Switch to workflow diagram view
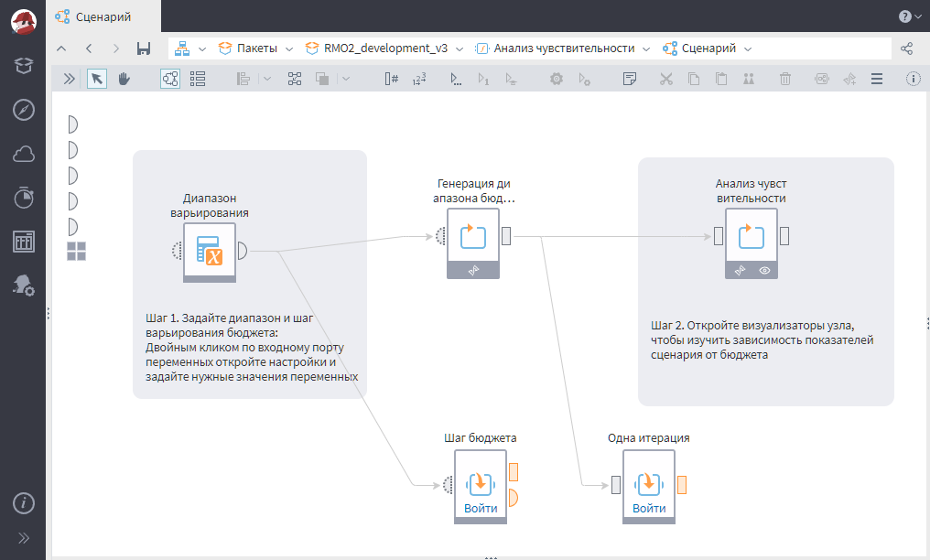 [x=170, y=79]
